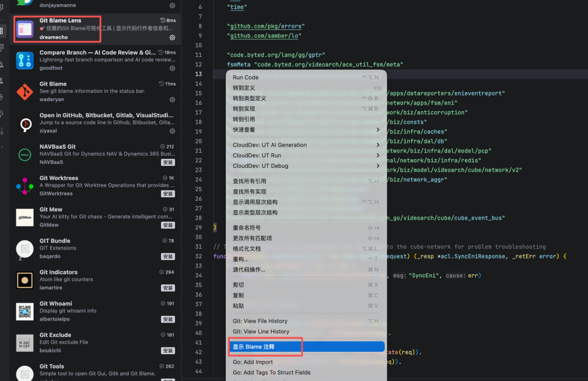Click NAVBaaS Git extension icon
Viewport: 588px width, 381px height.
(24, 155)
